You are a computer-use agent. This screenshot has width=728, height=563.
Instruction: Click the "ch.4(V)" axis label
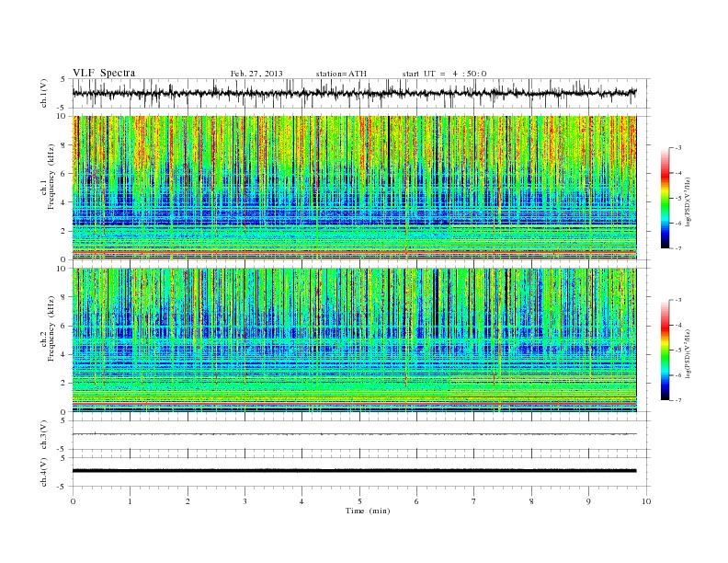43,472
